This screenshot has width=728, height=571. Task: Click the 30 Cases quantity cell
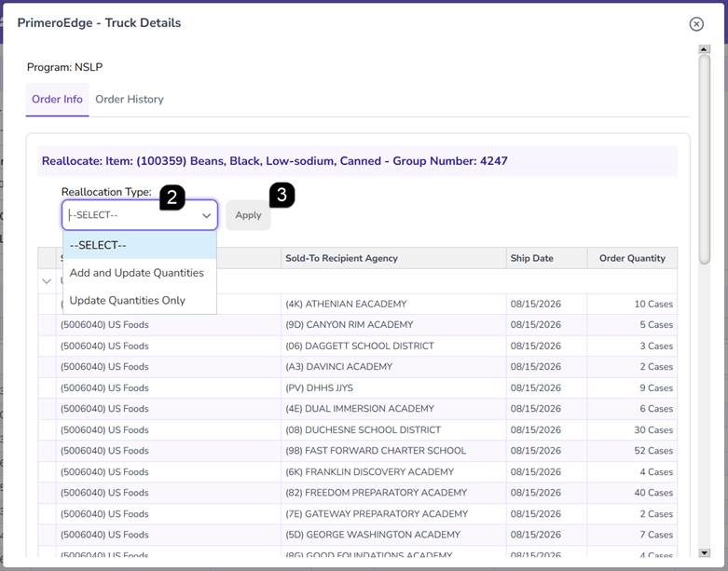click(x=632, y=430)
